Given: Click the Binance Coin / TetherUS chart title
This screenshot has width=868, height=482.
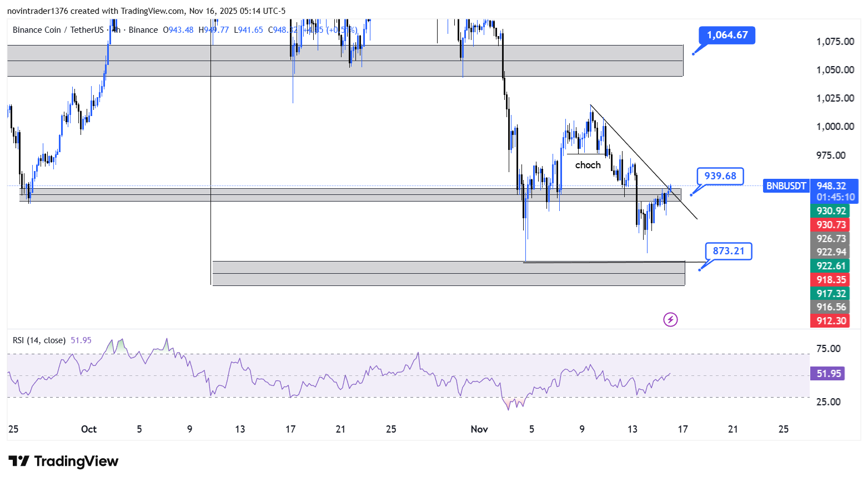Looking at the screenshot, I should click(58, 30).
